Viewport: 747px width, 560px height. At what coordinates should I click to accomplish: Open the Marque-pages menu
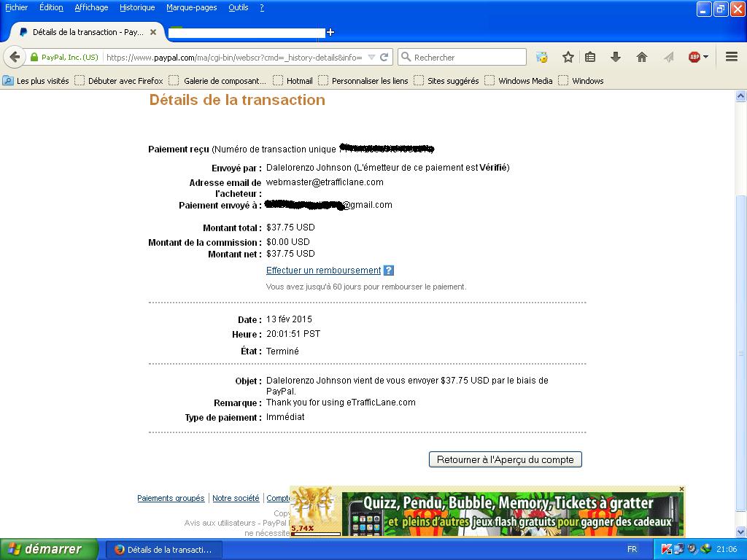(192, 7)
